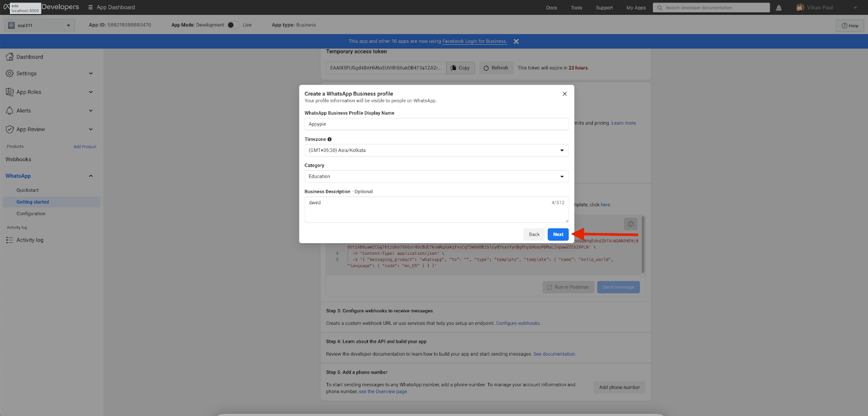The height and width of the screenshot is (416, 868).
Task: Click the Add phone number button
Action: pos(620,387)
